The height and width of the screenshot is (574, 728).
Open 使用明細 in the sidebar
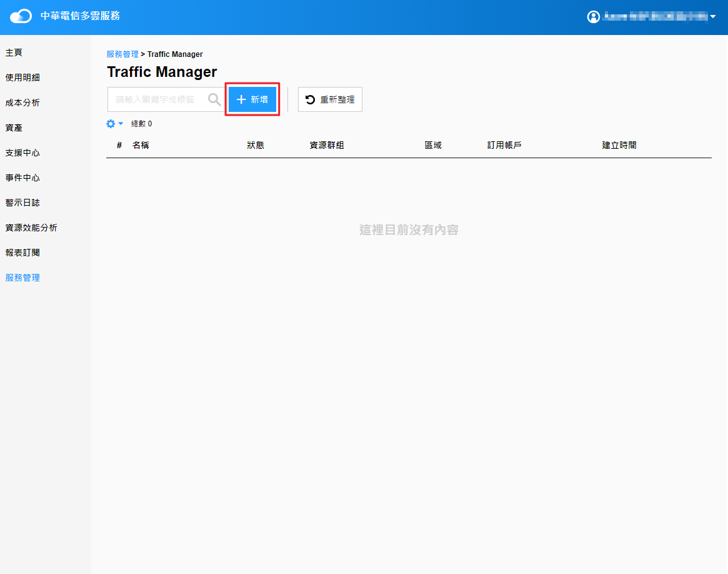(x=22, y=78)
